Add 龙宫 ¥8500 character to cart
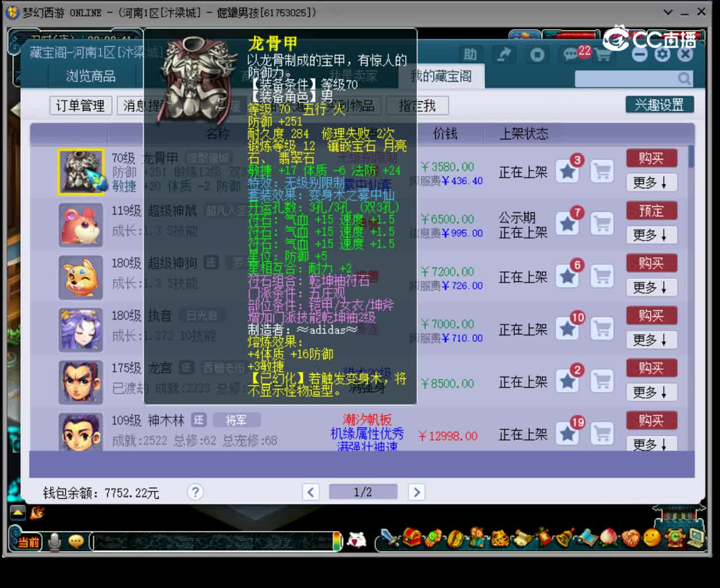Screen dimensions: 720x588 click(602, 381)
